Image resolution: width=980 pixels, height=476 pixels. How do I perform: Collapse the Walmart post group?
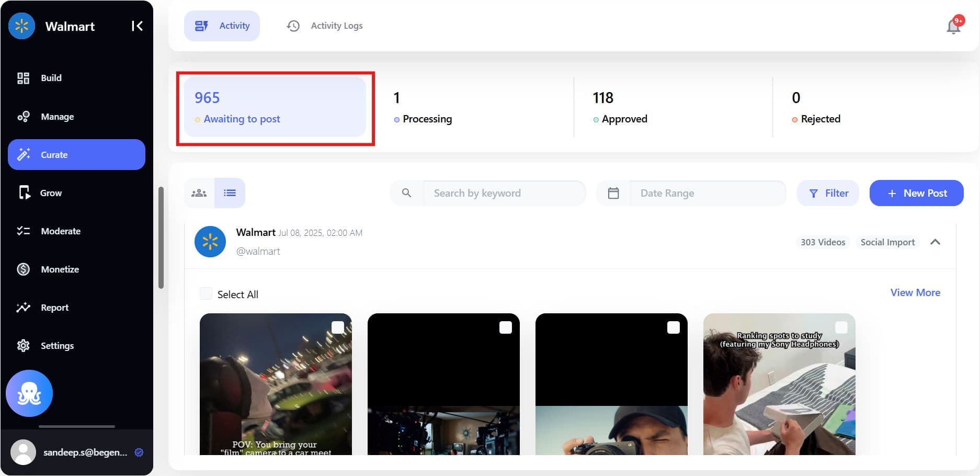coord(936,242)
